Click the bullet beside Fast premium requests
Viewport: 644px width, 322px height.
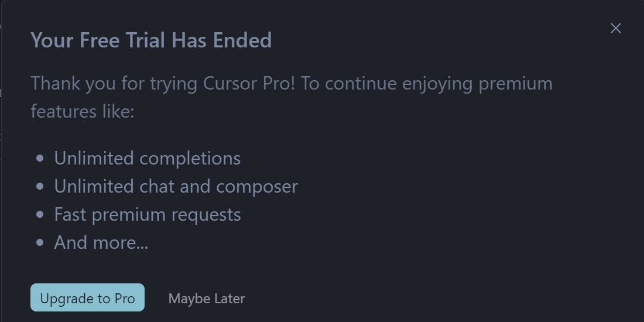(x=40, y=214)
